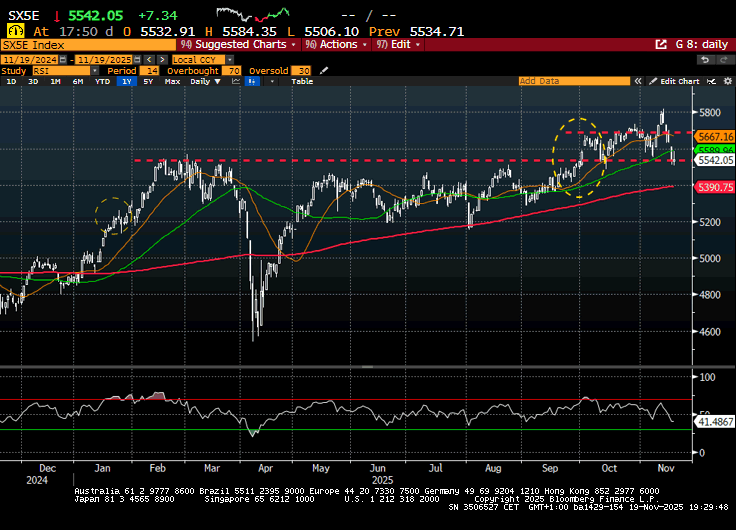
Task: Select the candlestick bar chart icon
Action: coord(251,81)
